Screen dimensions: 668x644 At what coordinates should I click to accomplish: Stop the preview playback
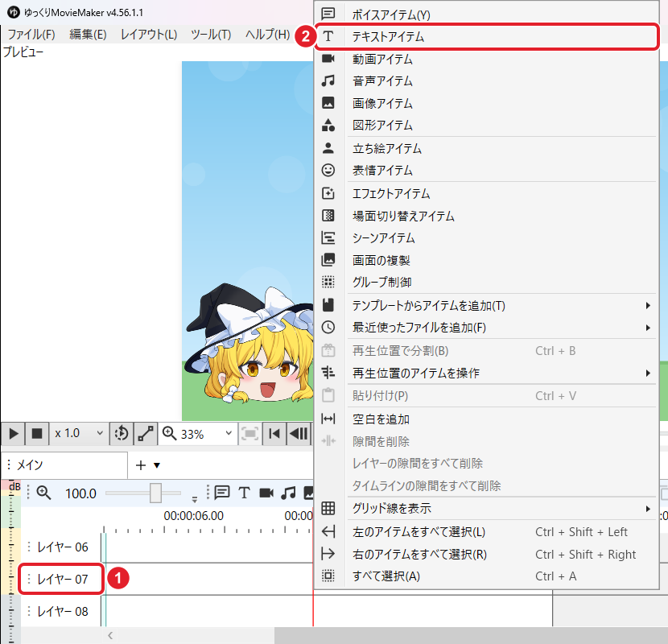37,434
